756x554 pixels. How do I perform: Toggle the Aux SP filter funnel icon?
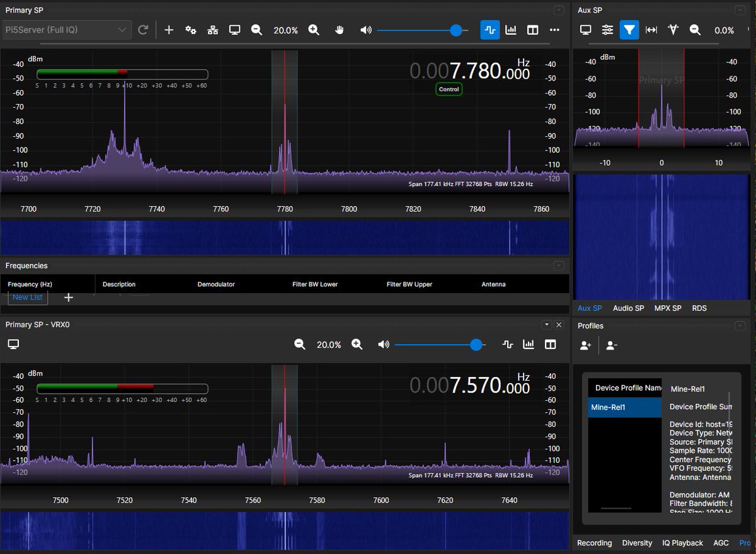(x=629, y=30)
